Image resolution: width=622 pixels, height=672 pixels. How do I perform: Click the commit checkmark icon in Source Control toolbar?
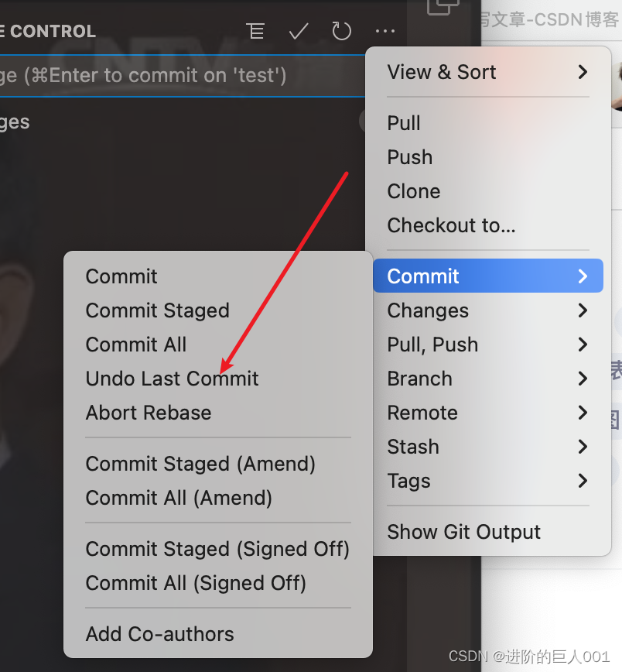pos(298,32)
